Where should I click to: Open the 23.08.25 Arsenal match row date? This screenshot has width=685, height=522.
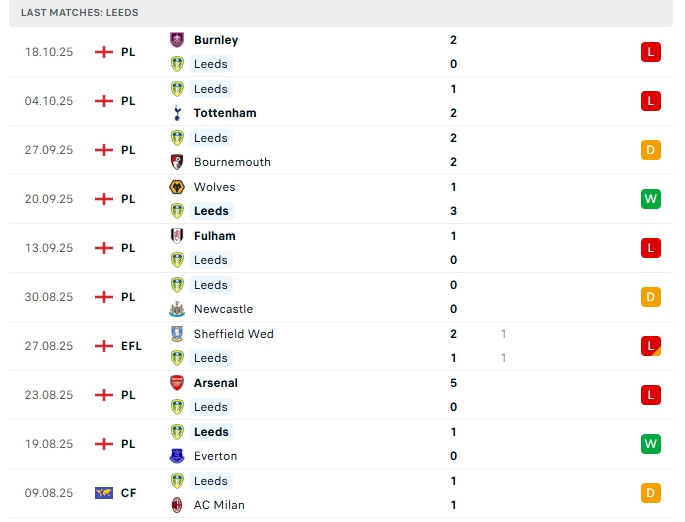click(49, 395)
